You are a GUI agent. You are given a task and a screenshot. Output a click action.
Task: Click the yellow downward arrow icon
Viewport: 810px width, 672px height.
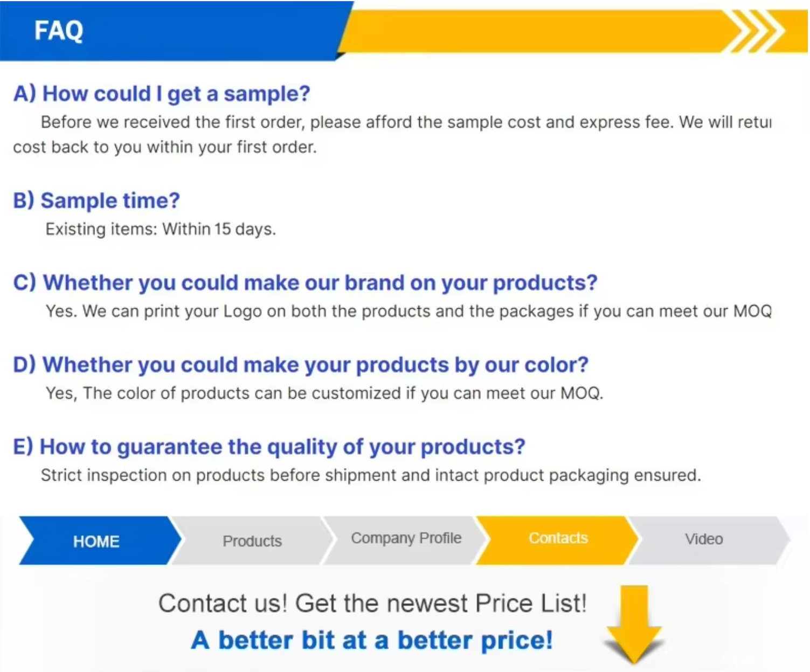tap(634, 624)
